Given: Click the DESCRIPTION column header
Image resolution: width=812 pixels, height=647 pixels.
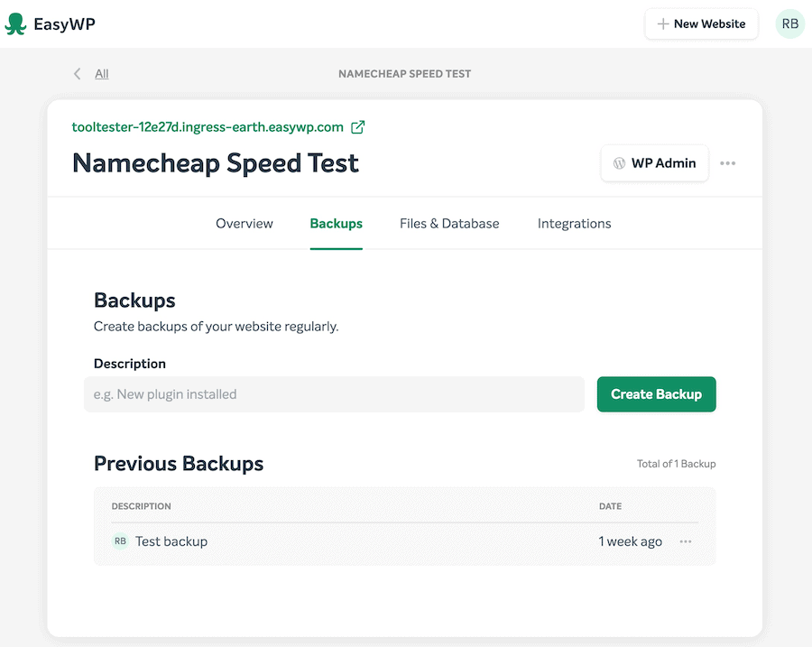Looking at the screenshot, I should [x=142, y=506].
